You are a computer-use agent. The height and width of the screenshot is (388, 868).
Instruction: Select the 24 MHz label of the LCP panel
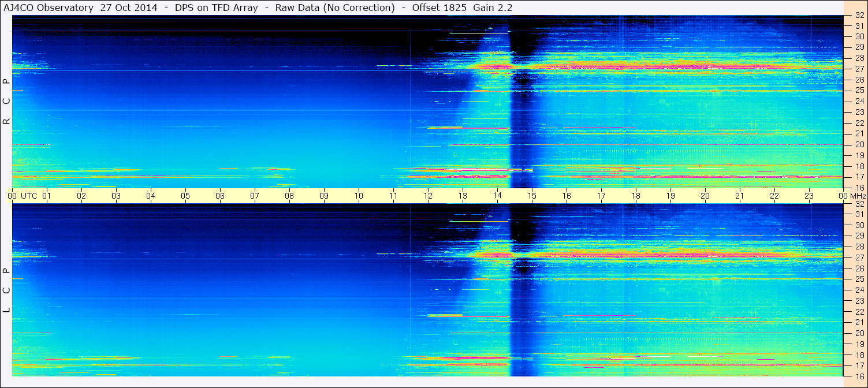pos(859,290)
